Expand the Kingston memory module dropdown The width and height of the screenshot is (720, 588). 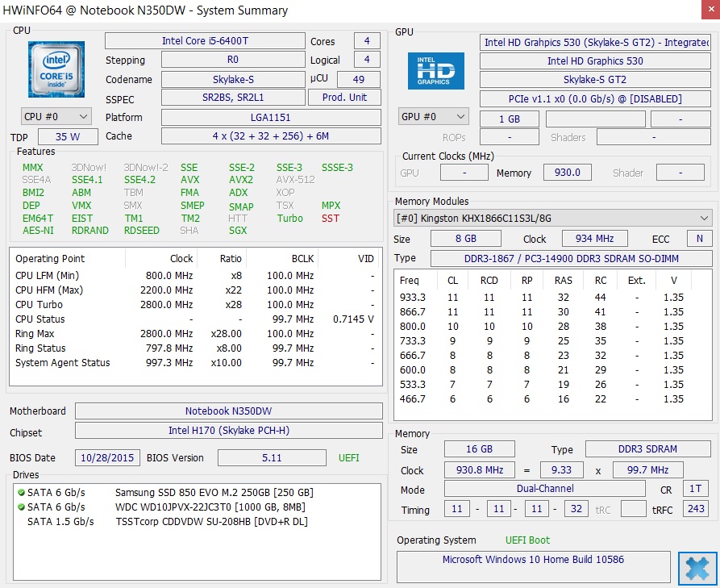(553, 219)
